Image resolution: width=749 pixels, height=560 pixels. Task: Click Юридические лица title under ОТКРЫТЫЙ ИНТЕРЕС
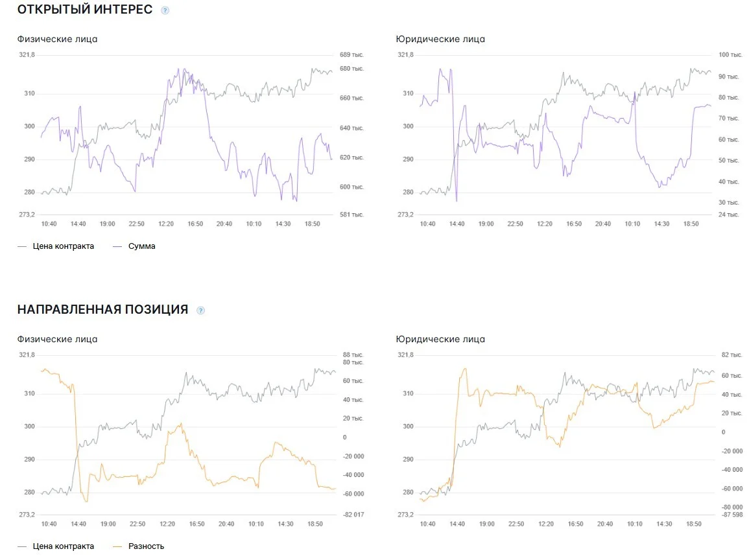pyautogui.click(x=440, y=39)
